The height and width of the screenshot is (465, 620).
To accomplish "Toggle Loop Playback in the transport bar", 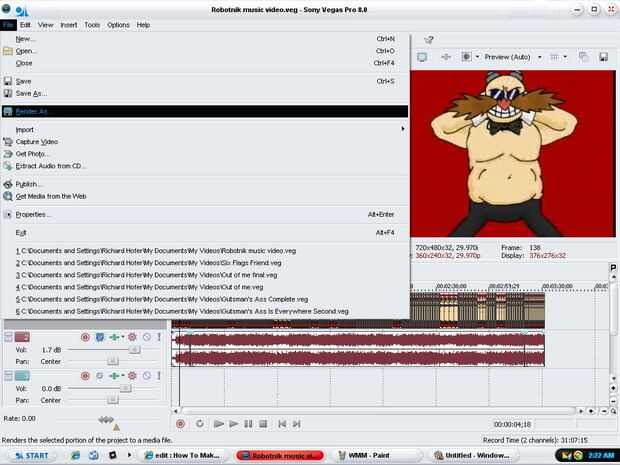I will point(200,424).
